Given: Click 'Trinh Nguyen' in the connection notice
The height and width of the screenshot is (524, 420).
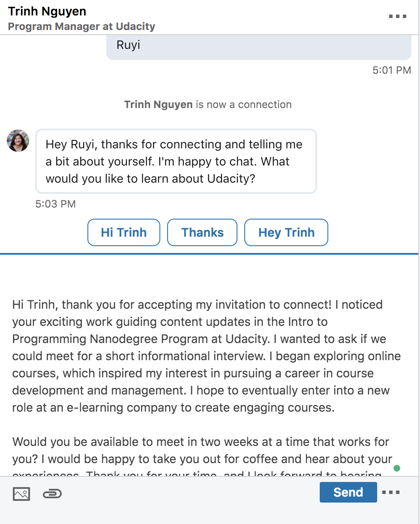Looking at the screenshot, I should tap(158, 105).
